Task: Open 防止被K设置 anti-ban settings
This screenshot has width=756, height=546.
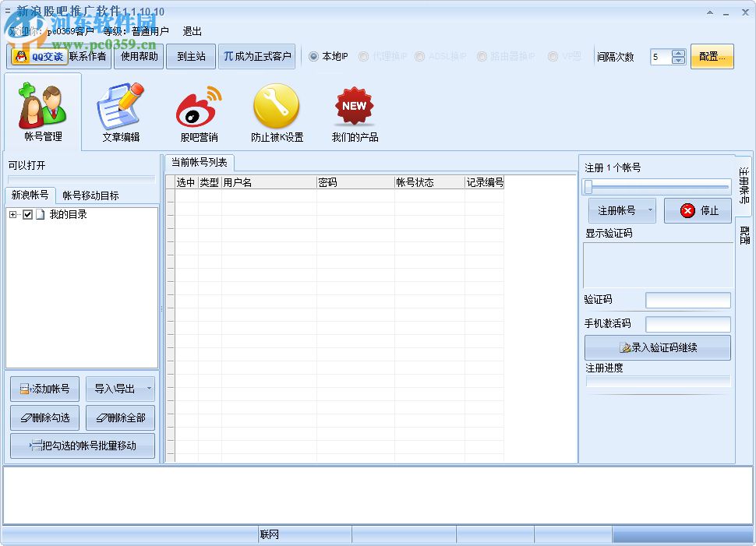Action: click(x=276, y=111)
